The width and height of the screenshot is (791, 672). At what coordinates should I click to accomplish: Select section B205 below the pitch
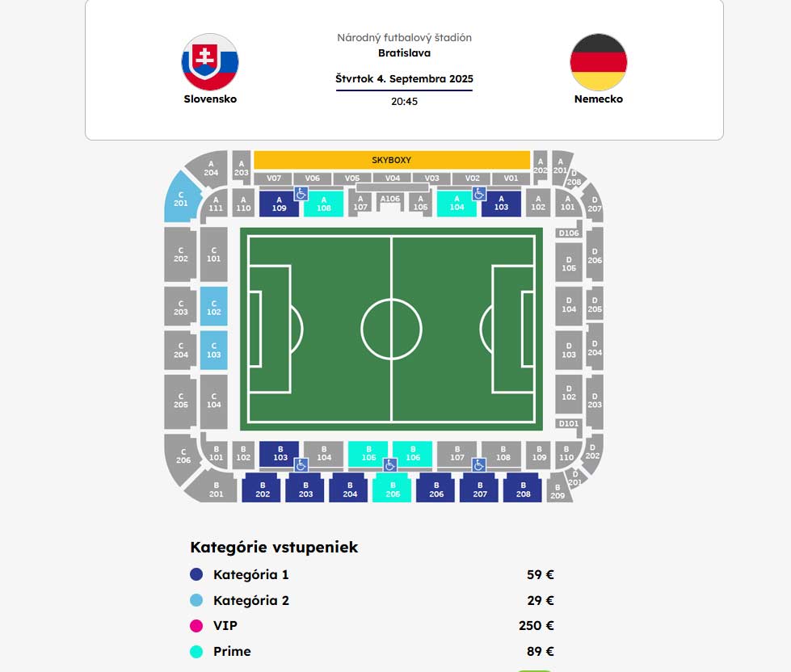pyautogui.click(x=391, y=488)
